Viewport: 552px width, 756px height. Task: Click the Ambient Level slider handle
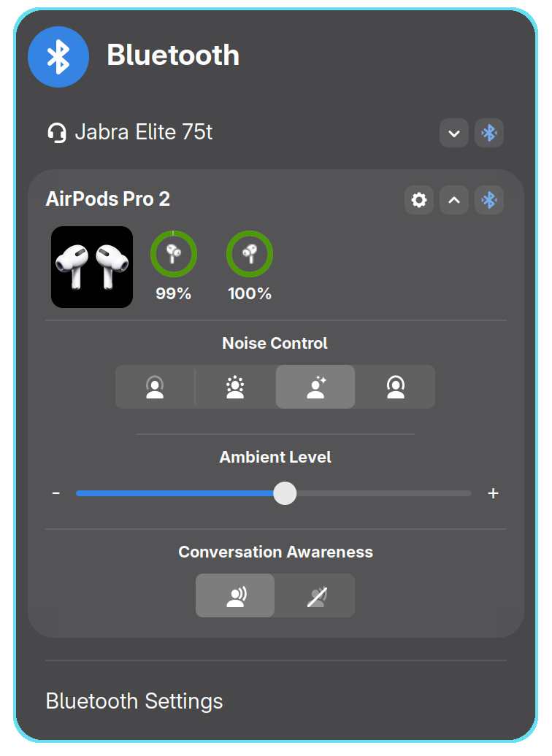[285, 493]
